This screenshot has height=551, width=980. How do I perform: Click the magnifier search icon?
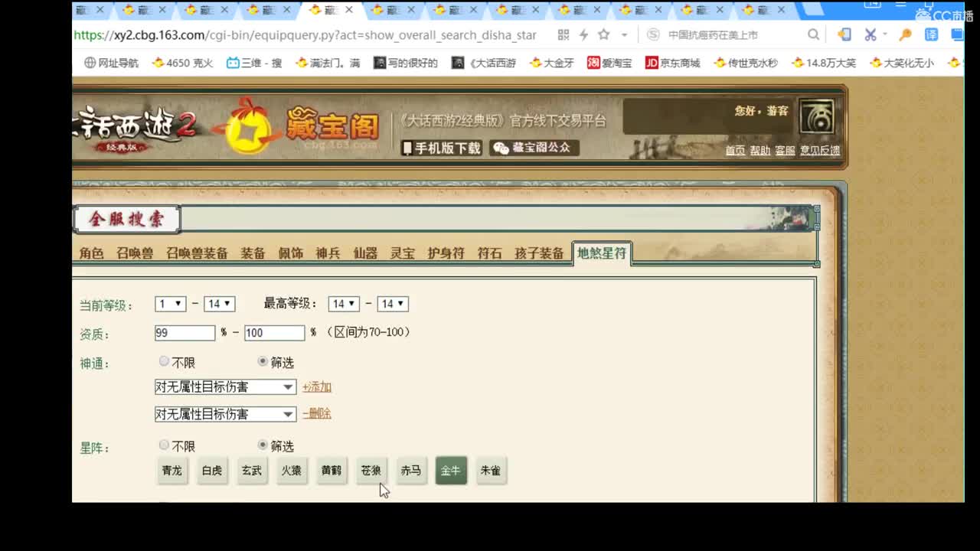[813, 35]
